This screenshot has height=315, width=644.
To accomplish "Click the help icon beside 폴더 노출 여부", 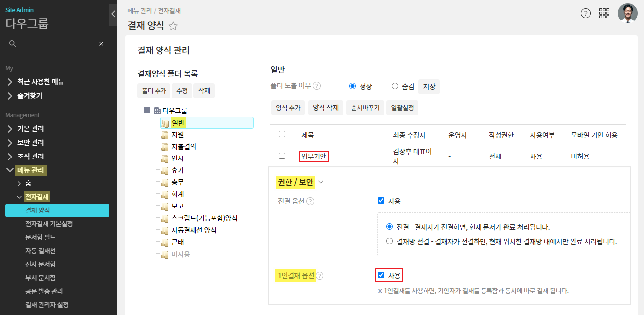I will (x=317, y=86).
